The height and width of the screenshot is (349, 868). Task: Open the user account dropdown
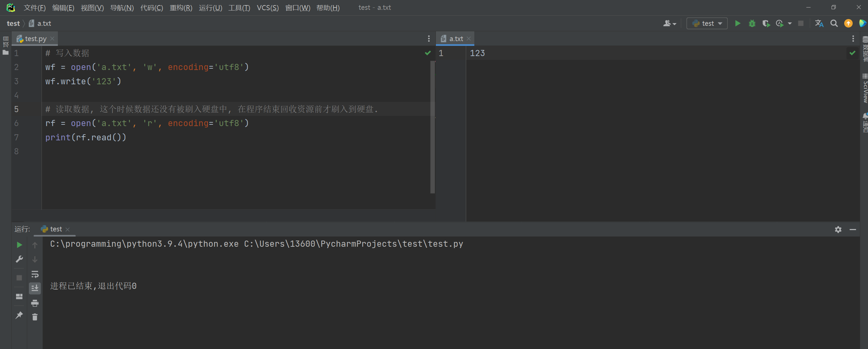670,23
